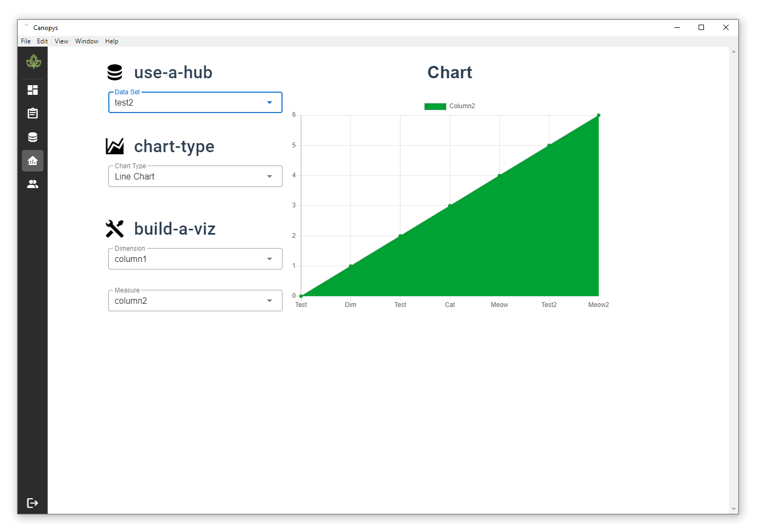Click the scrollbar down arrow
Viewport: 764px width, 532px height.
(733, 509)
